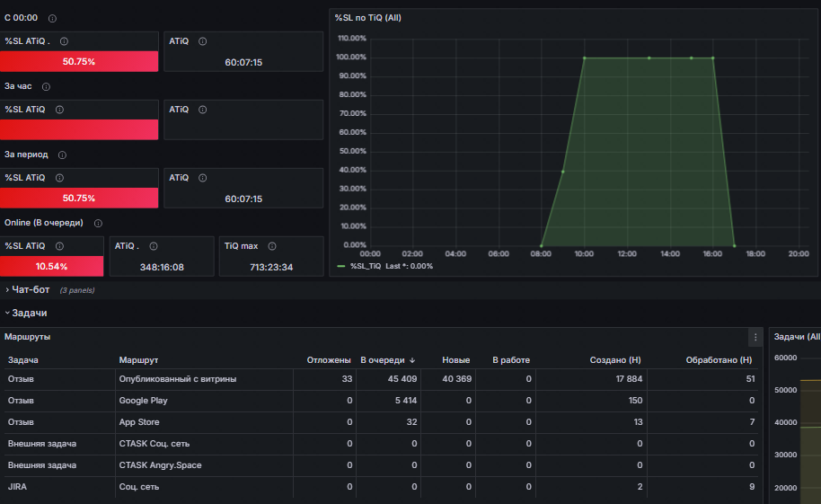
Task: Toggle the %SL_TiQ legend series
Action: pos(366,266)
